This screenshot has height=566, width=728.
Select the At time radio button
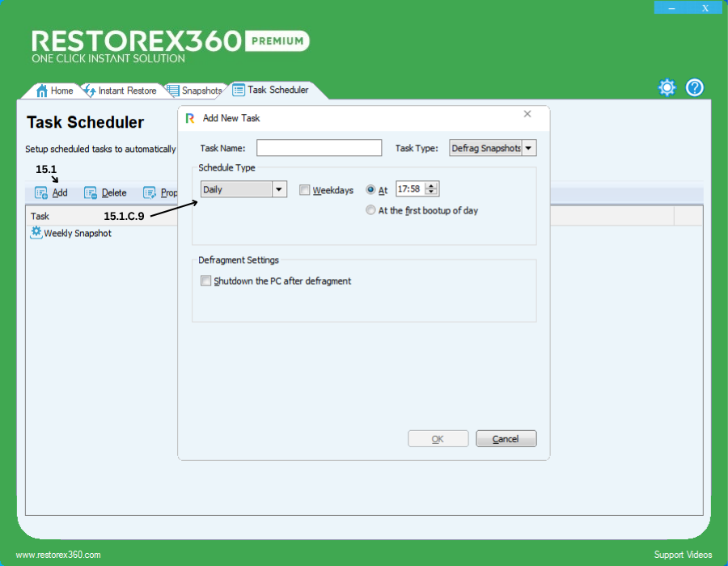370,190
